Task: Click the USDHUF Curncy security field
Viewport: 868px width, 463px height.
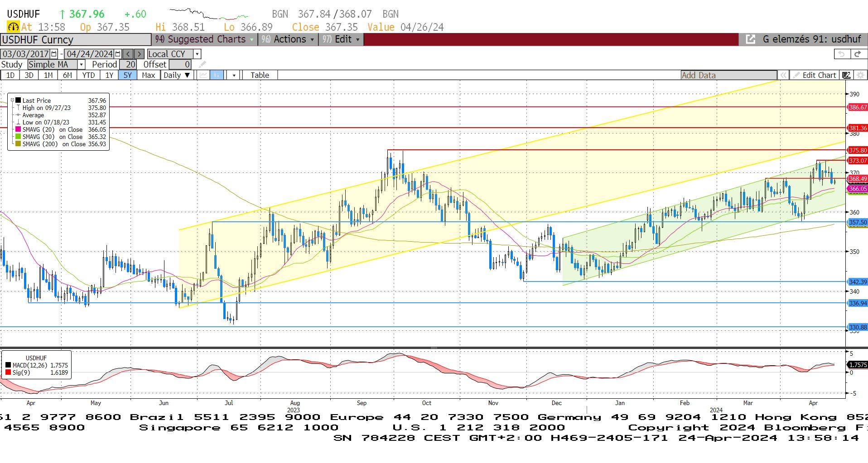Action: coord(76,40)
